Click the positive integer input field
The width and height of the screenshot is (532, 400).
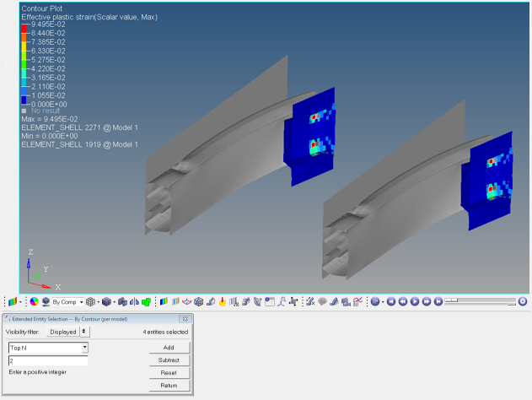coord(48,361)
